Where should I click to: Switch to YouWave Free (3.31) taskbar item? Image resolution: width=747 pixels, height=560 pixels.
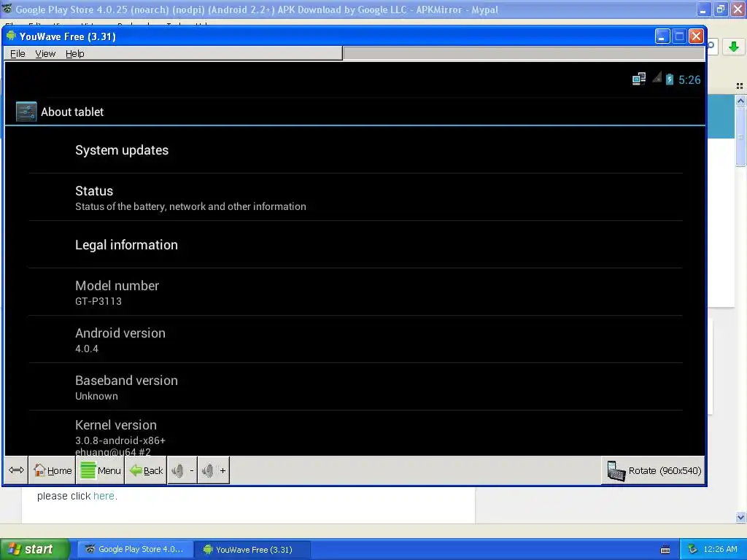click(x=253, y=549)
